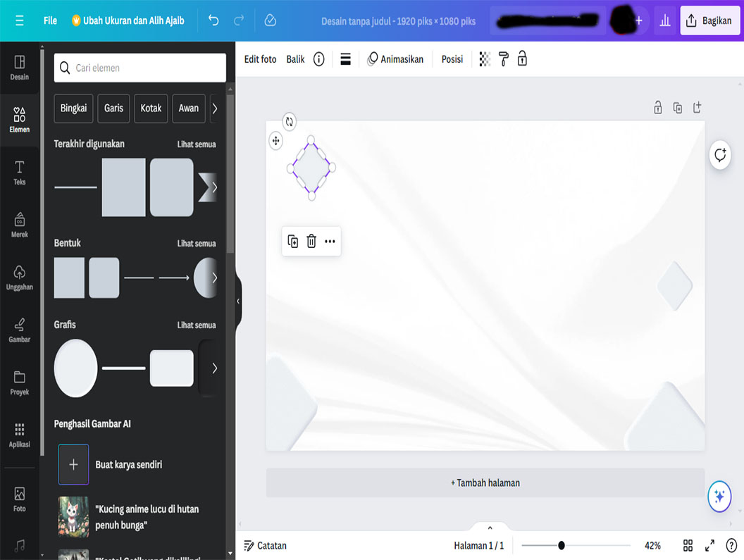Click Tambah halaman to add a page
This screenshot has height=560, width=744.
click(x=485, y=483)
